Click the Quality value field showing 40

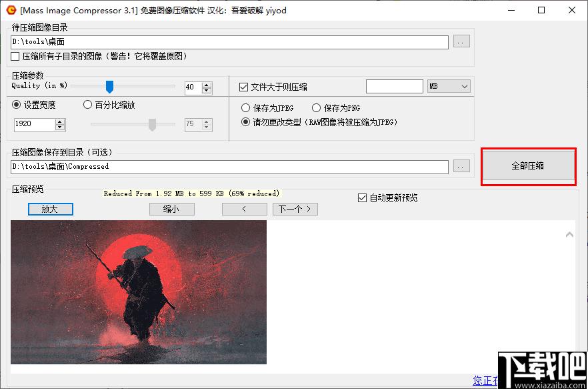(x=193, y=87)
